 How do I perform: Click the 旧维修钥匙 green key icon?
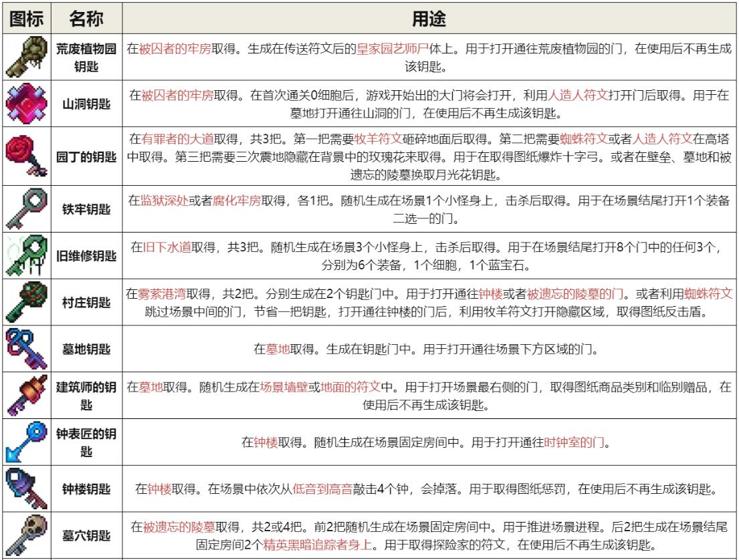tap(25, 256)
